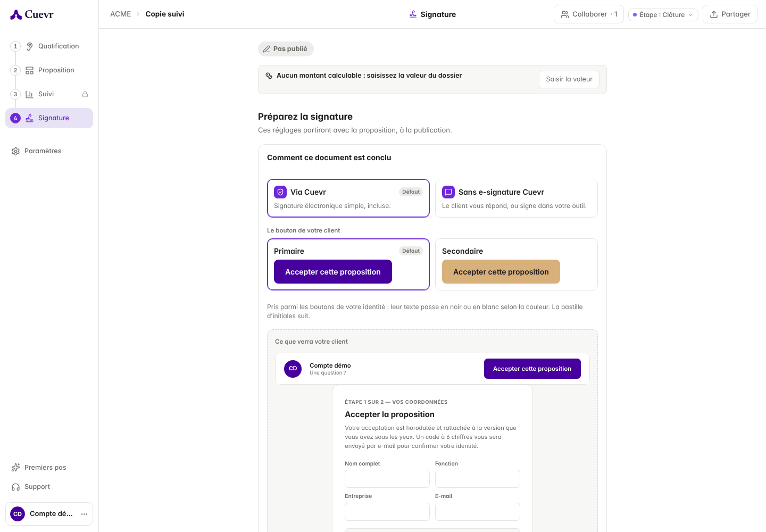Click the Copie suivi document title

coord(165,14)
